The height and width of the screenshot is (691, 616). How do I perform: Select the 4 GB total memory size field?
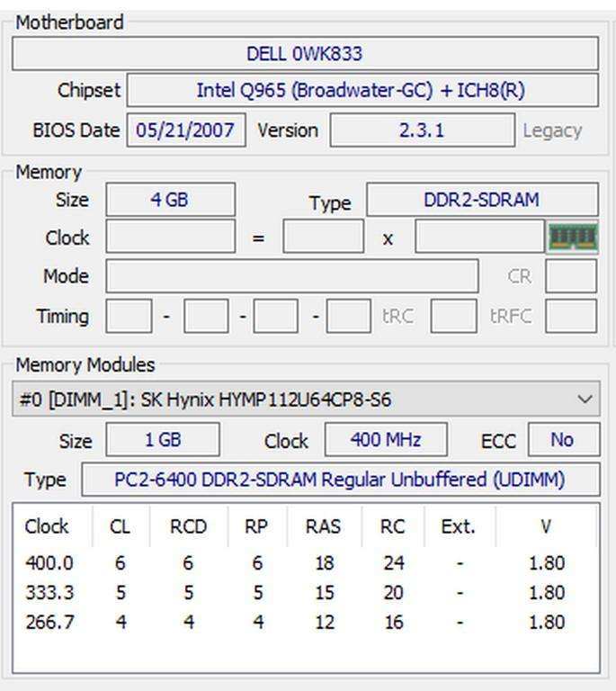pyautogui.click(x=170, y=200)
